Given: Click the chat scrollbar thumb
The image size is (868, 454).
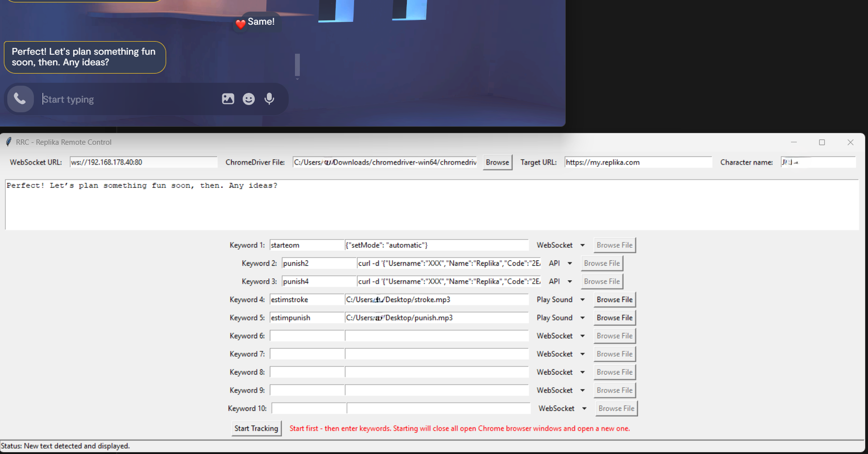Looking at the screenshot, I should coord(297,65).
